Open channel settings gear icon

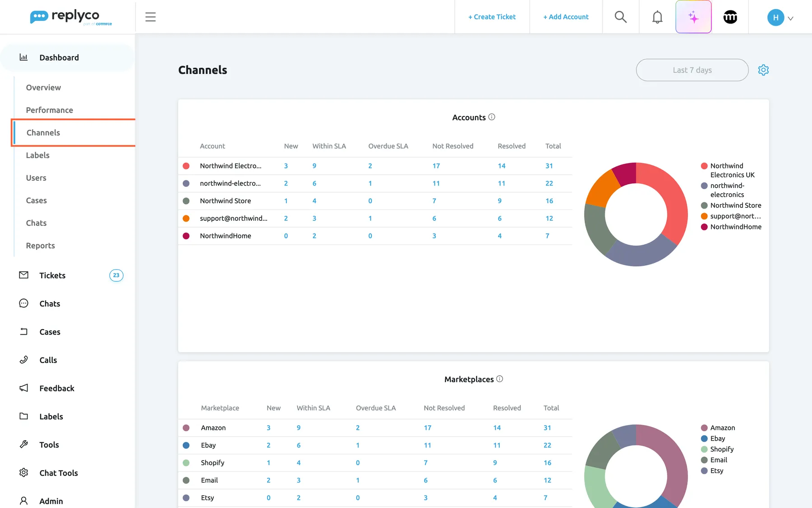(x=763, y=70)
